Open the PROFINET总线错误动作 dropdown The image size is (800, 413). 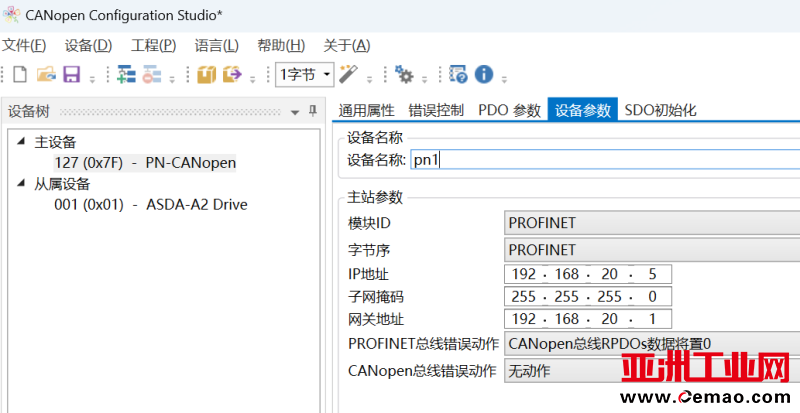(x=652, y=343)
